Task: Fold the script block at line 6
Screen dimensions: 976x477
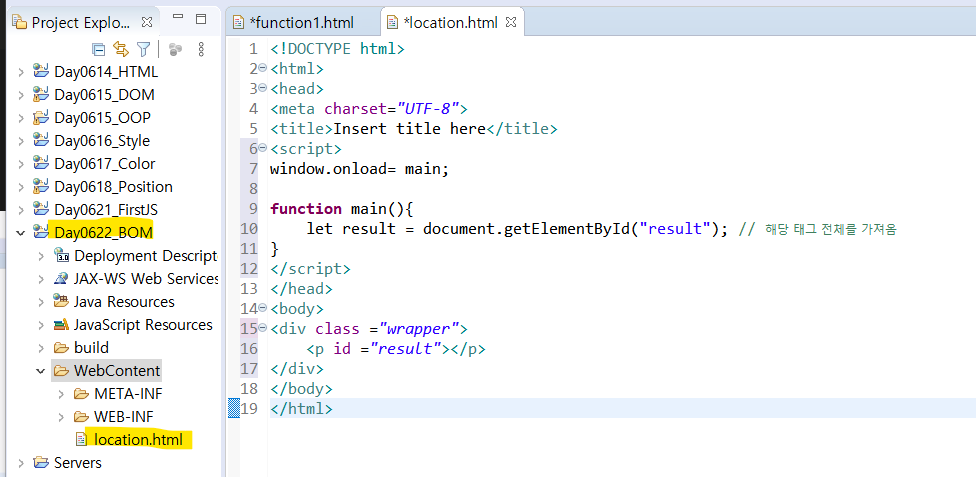Action: [262, 148]
